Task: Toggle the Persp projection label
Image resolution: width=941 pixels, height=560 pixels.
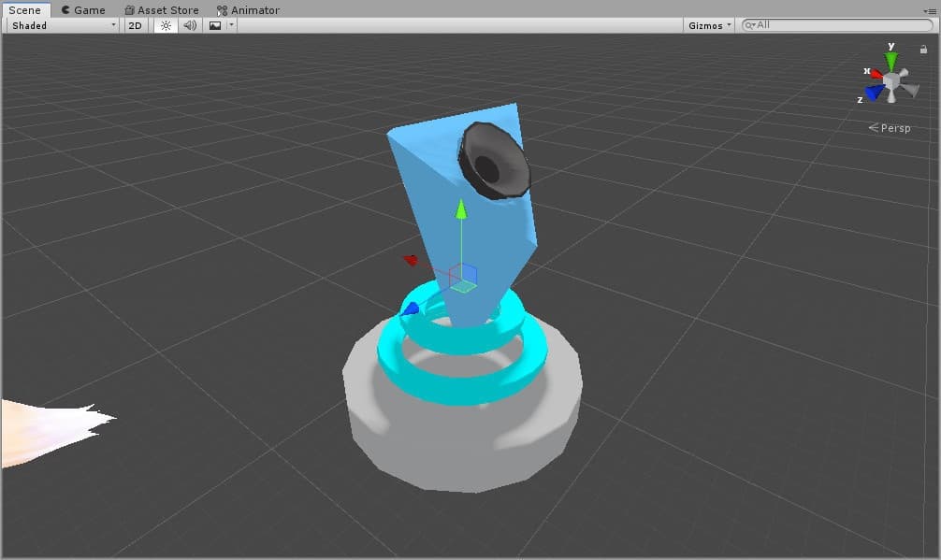Action: 890,128
